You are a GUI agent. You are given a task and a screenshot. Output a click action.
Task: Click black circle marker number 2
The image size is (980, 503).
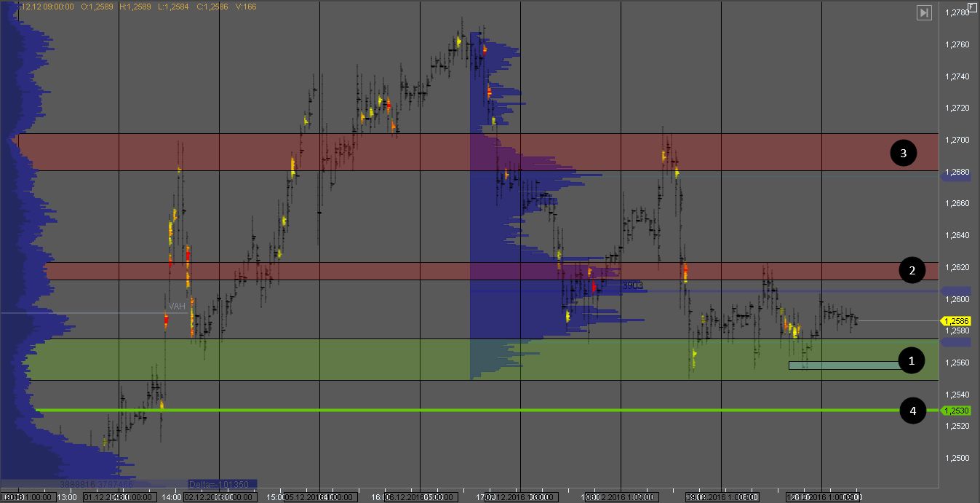(x=911, y=271)
